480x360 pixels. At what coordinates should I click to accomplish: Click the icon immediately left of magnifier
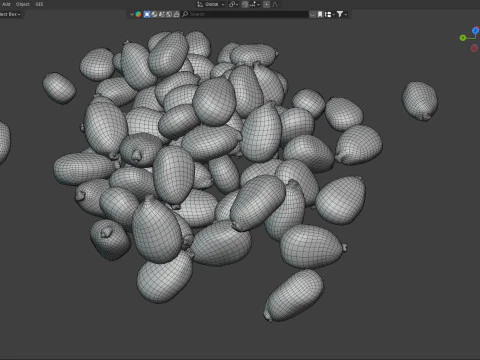pos(176,14)
